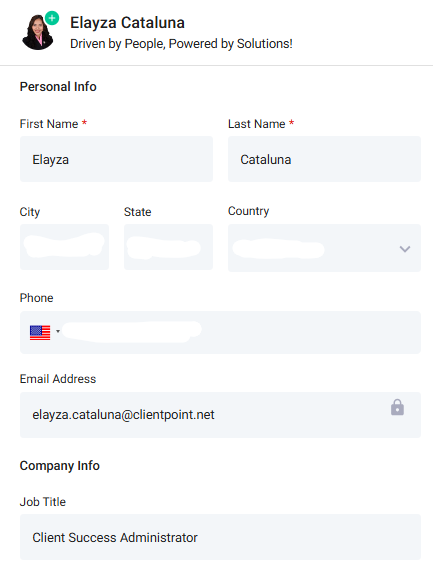Expand the small arrow beside the flag
This screenshot has height=572, width=433.
58,332
